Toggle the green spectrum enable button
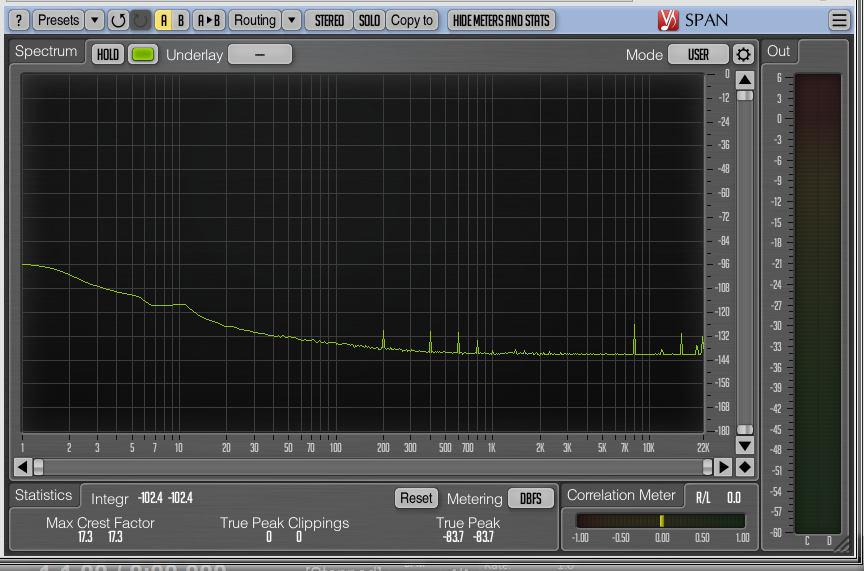This screenshot has height=571, width=864. click(x=143, y=54)
